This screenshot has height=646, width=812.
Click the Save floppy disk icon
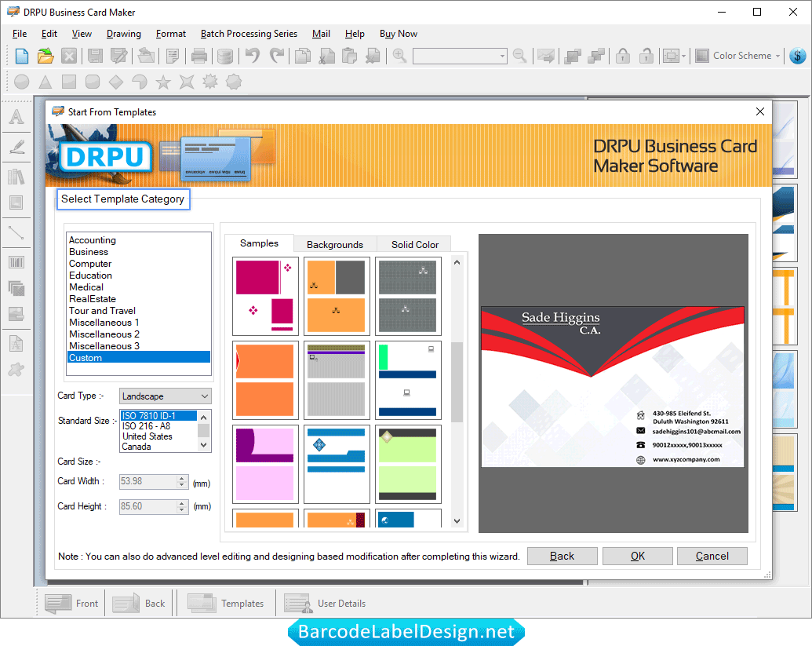[x=95, y=56]
